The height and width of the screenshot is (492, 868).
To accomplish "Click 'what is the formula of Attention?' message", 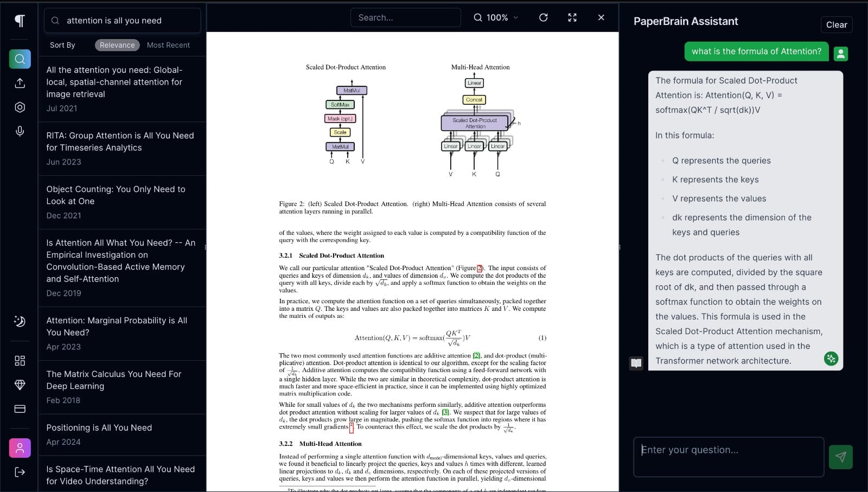I will (756, 51).
